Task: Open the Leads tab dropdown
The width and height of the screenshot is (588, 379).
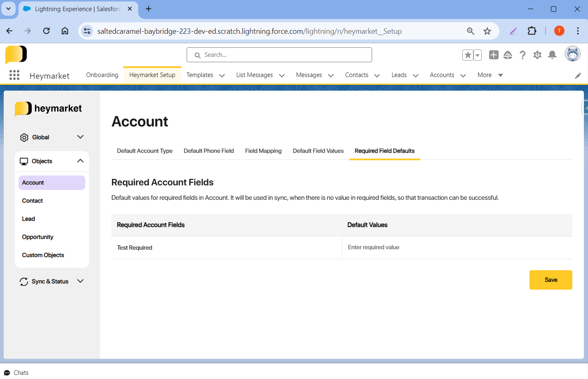Action: pos(416,75)
